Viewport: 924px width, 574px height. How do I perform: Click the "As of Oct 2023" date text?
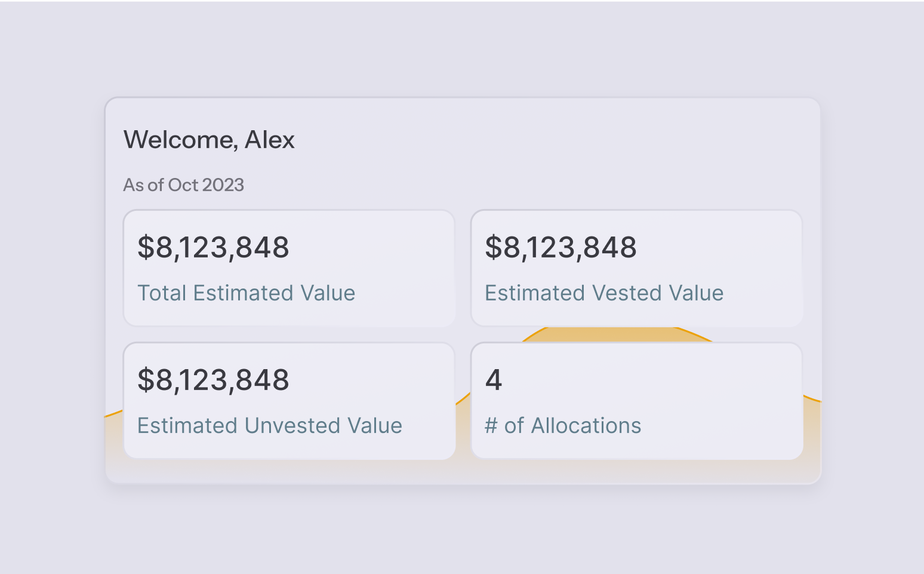coord(184,185)
